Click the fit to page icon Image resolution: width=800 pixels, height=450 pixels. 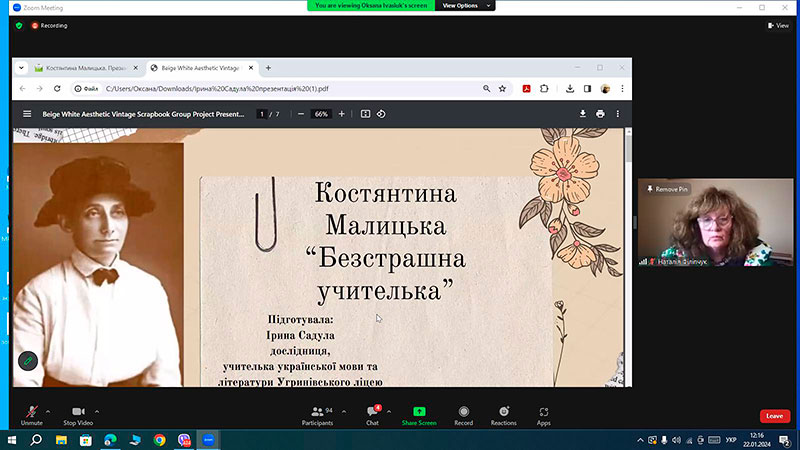(365, 114)
